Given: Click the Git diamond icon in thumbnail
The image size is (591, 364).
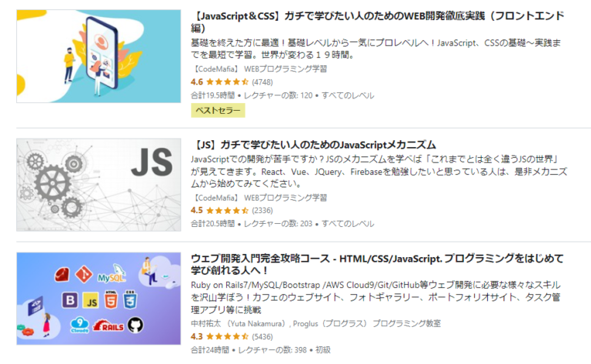Looking at the screenshot, I should pos(84,274).
